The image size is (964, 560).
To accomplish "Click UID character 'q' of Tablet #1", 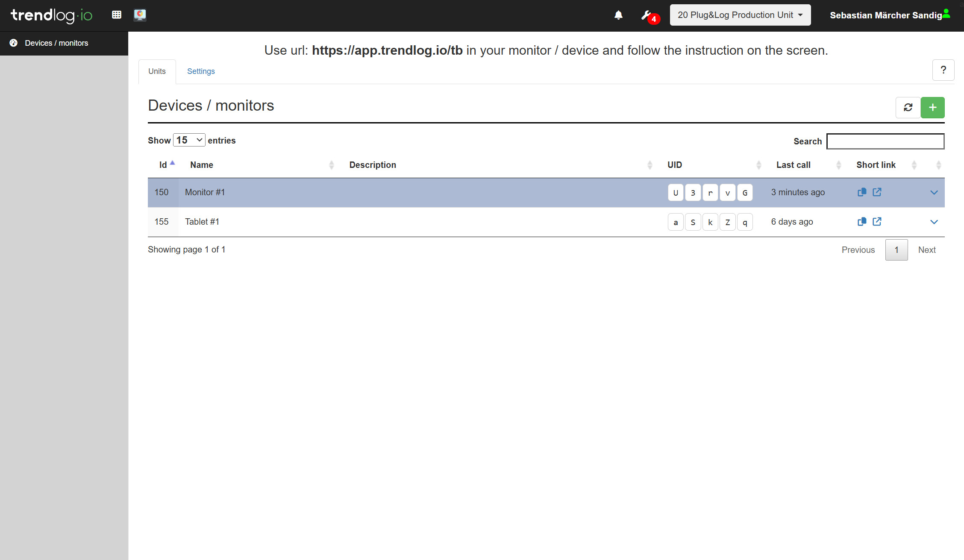I will pos(745,222).
